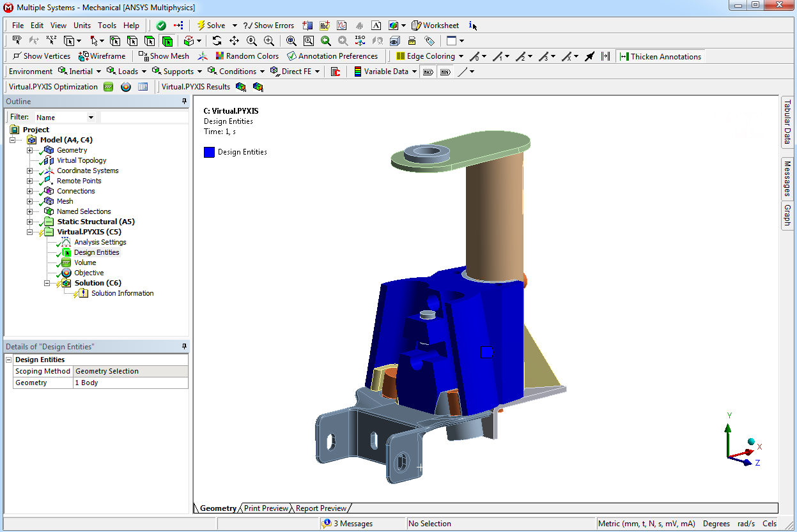Image resolution: width=797 pixels, height=532 pixels.
Task: Select the Solve icon with lightning bolt
Action: click(x=202, y=25)
